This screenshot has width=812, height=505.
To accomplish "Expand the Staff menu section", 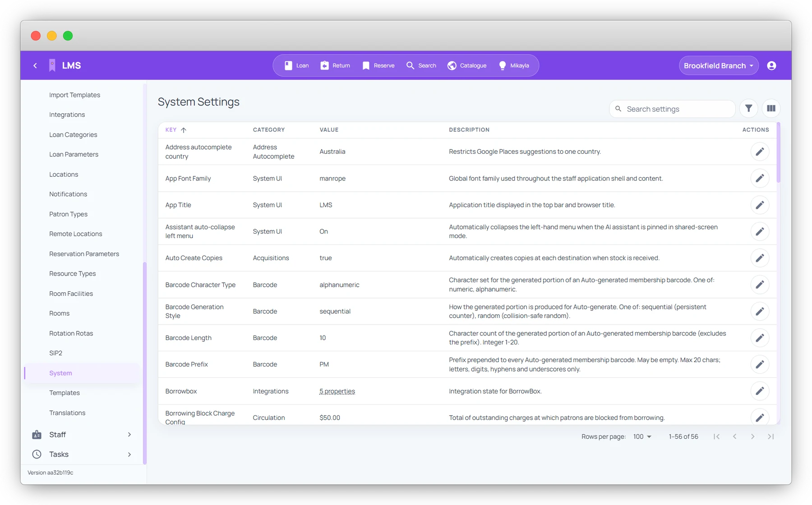I will [82, 434].
